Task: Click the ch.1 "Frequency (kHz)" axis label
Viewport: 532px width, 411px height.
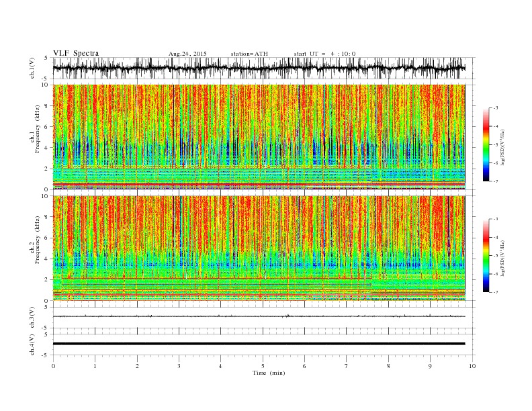Action: tap(38, 129)
